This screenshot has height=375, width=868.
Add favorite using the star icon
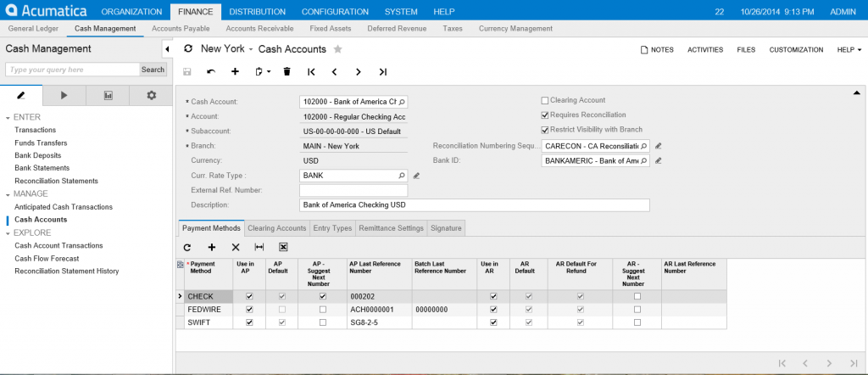point(337,49)
